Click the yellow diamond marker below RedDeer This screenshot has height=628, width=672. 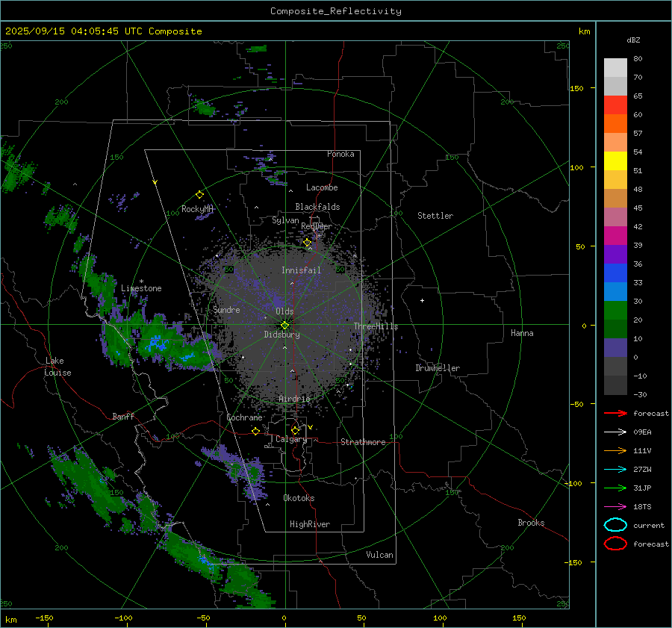[x=307, y=243]
